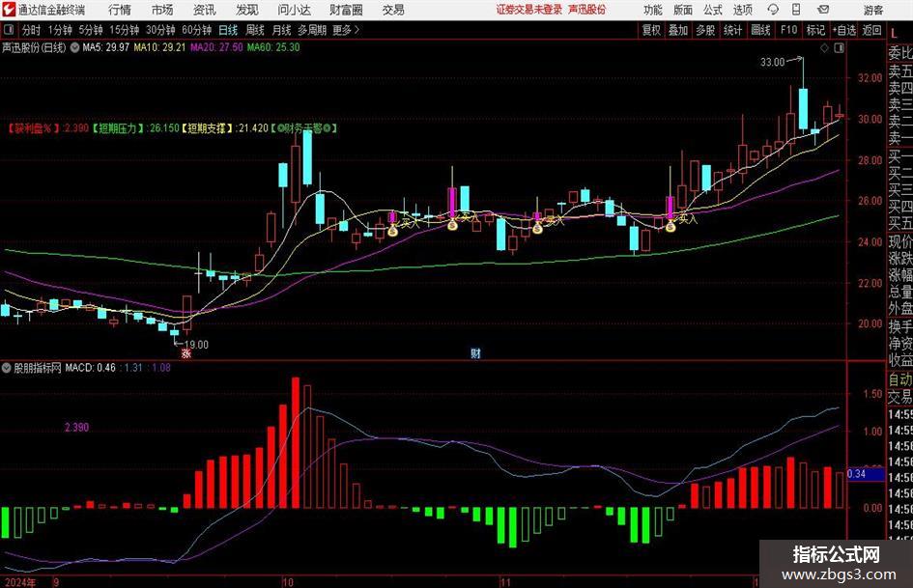Click the 短期支撑 :21.420 indicator text
The height and width of the screenshot is (588, 913).
(225, 128)
